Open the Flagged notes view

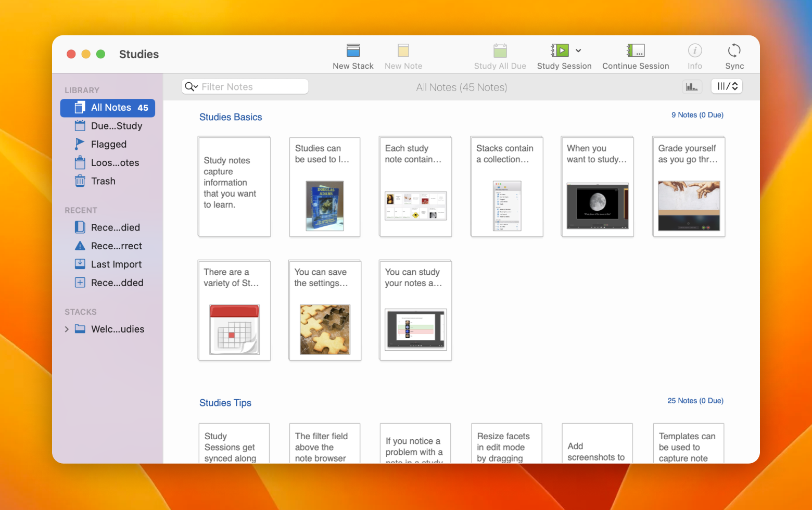(108, 144)
